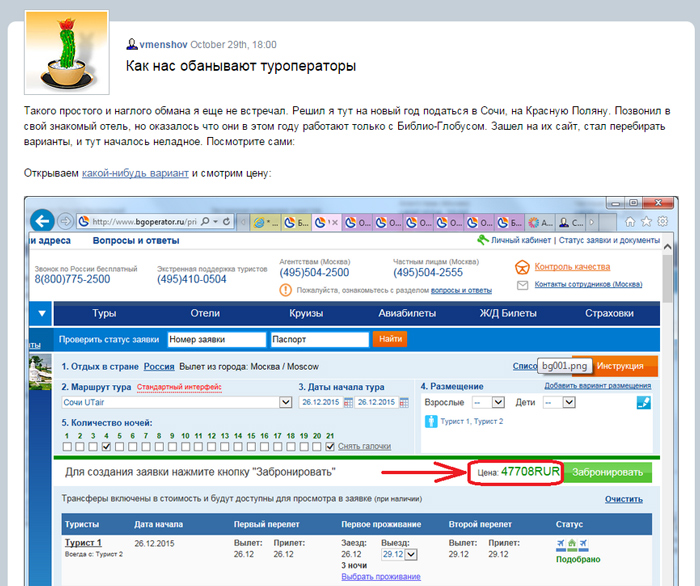700x586 pixels.
Task: Click the envelope icon next to contacts
Action: click(x=522, y=285)
